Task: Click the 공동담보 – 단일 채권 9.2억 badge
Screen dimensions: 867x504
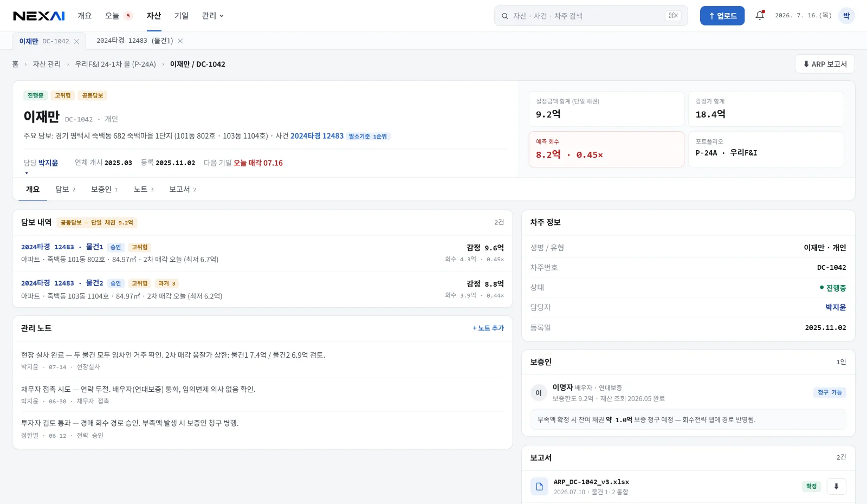Action: 97,223
